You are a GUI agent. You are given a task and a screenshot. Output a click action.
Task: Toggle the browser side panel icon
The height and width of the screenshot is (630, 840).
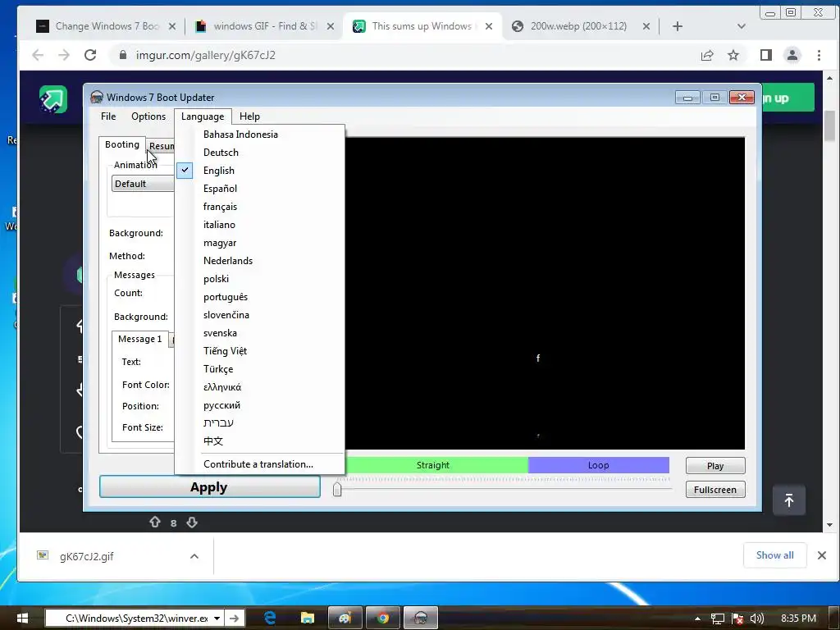pos(766,55)
